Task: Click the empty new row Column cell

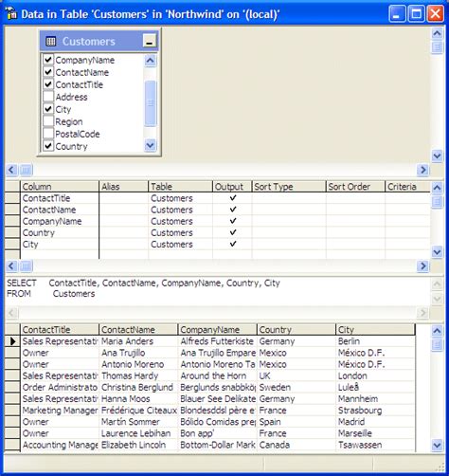Action: pos(60,254)
